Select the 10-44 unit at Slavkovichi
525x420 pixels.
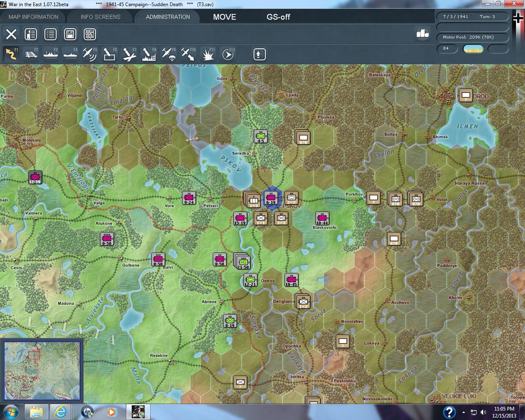point(322,219)
